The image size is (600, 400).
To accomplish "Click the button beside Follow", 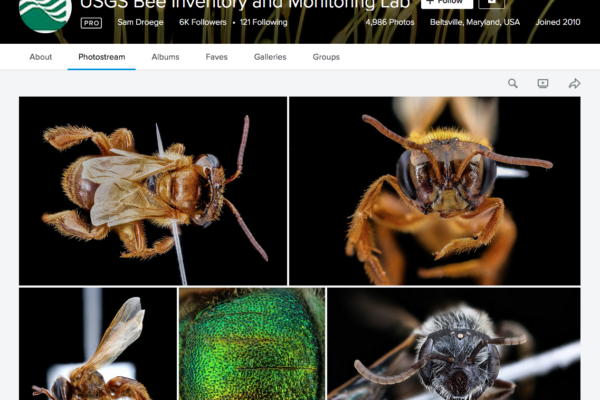I will pyautogui.click(x=492, y=3).
